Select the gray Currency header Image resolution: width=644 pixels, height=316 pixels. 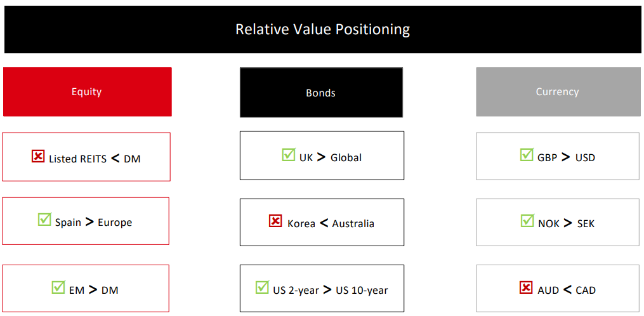(x=558, y=92)
